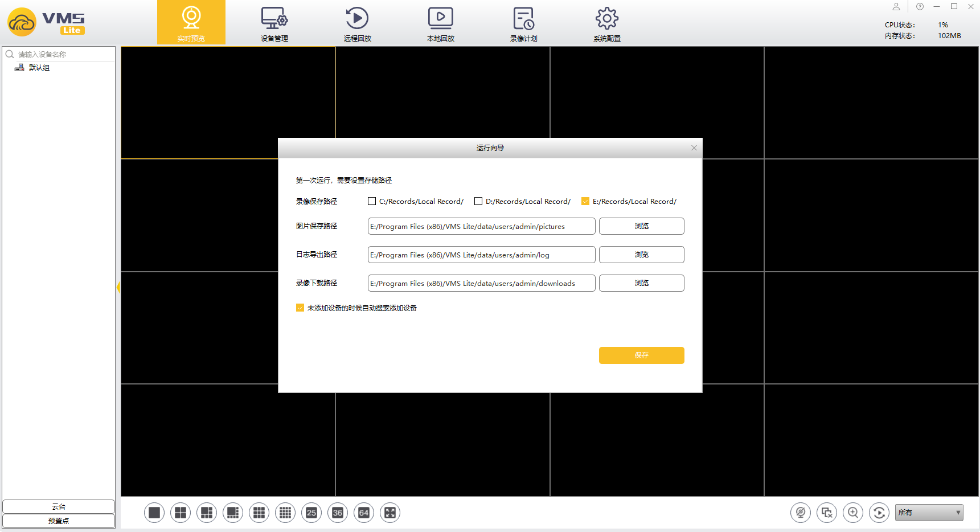This screenshot has height=532, width=980.
Task: Click the search magnifier icon in device panel
Action: pyautogui.click(x=10, y=54)
